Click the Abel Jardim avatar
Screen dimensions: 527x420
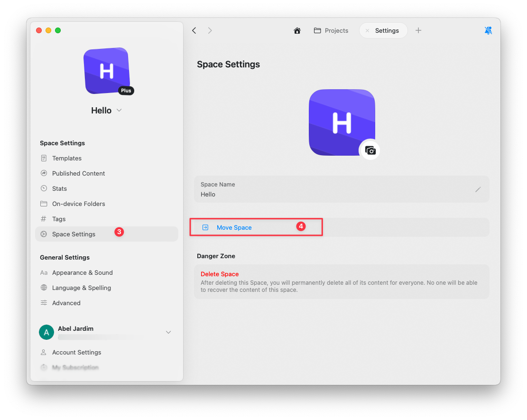tap(46, 332)
